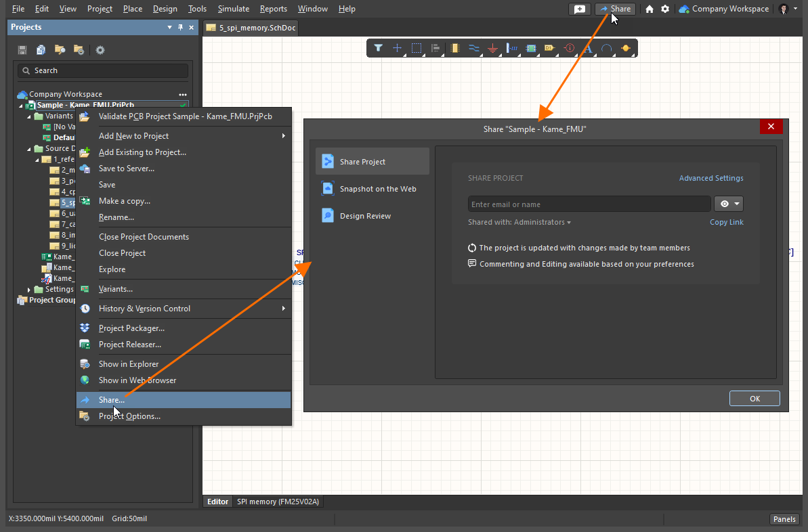Select the Company Workspace tree node
Screen dimensions: 808x532
(66, 94)
